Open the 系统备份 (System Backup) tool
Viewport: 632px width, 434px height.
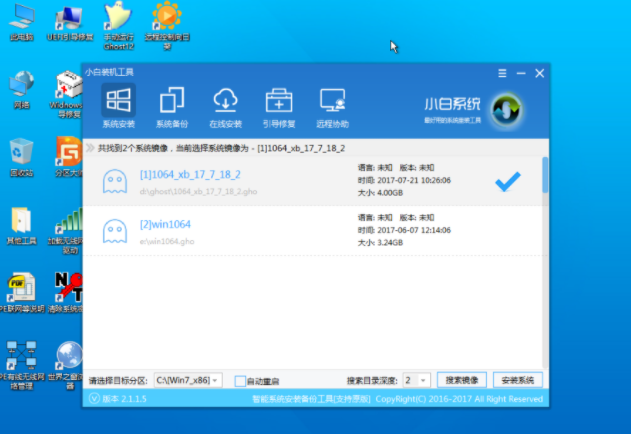pyautogui.click(x=171, y=106)
